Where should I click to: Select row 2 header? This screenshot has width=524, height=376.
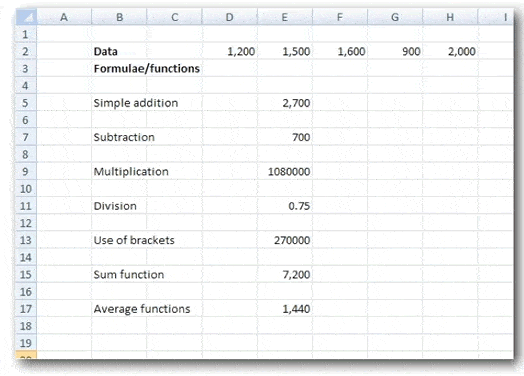tap(26, 51)
